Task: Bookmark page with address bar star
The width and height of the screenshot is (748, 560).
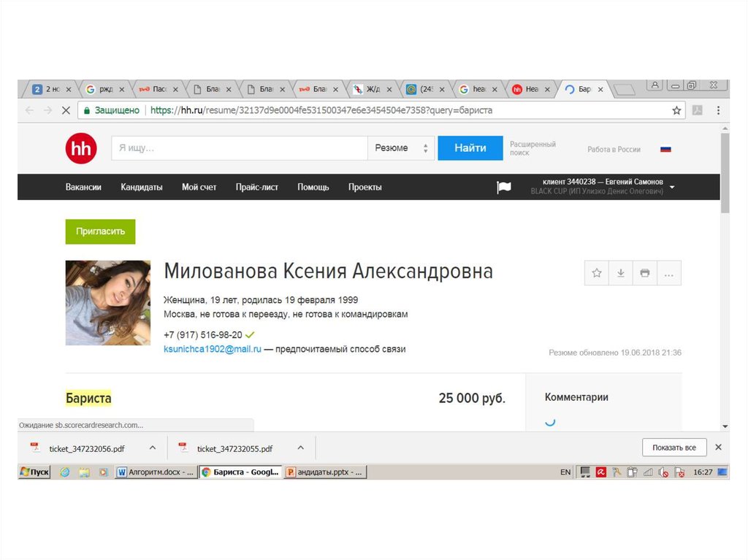Action: [676, 110]
